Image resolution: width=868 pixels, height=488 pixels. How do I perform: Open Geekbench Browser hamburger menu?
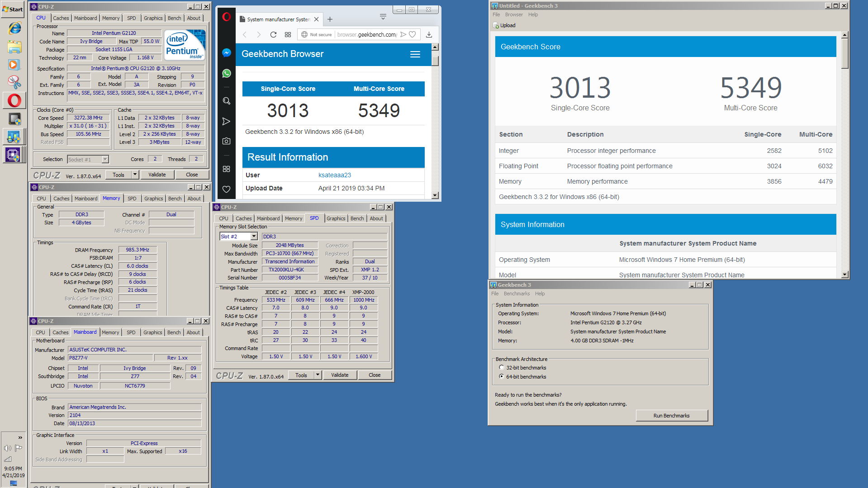[415, 54]
